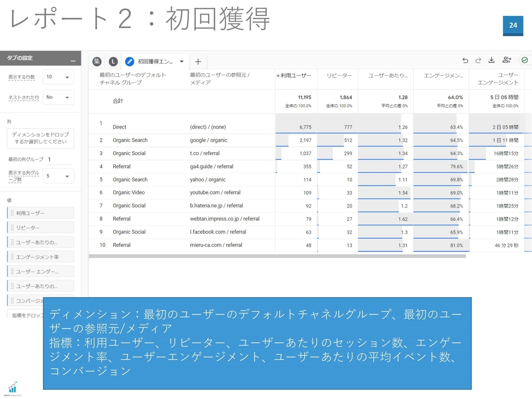
Task: Click the ga4.guide / referral cell
Action: point(211,167)
